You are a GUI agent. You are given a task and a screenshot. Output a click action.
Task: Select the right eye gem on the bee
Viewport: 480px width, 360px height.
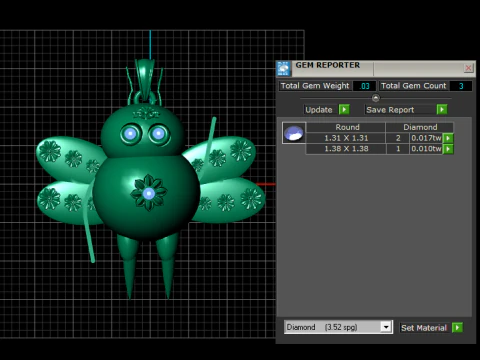click(158, 134)
